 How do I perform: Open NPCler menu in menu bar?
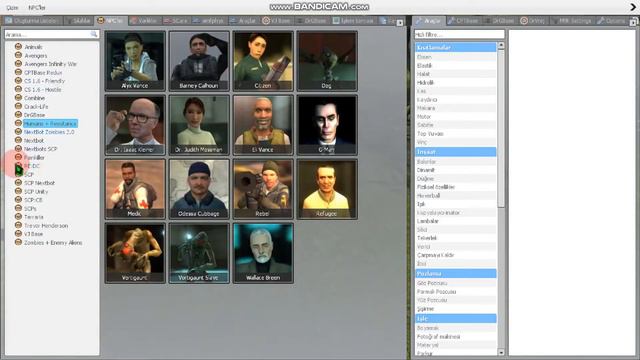(37, 8)
